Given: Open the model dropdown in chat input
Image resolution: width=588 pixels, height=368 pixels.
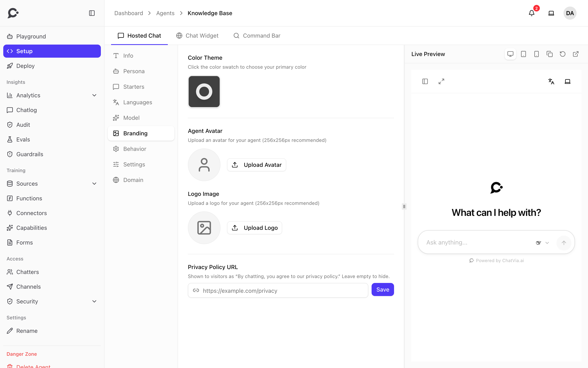Looking at the screenshot, I should click(x=542, y=243).
